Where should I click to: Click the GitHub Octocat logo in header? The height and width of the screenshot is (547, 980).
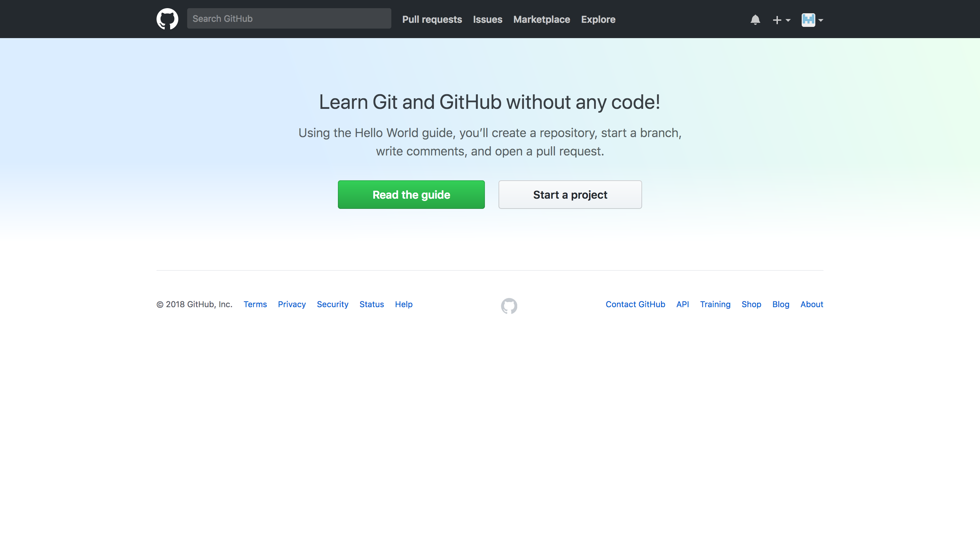(x=167, y=19)
